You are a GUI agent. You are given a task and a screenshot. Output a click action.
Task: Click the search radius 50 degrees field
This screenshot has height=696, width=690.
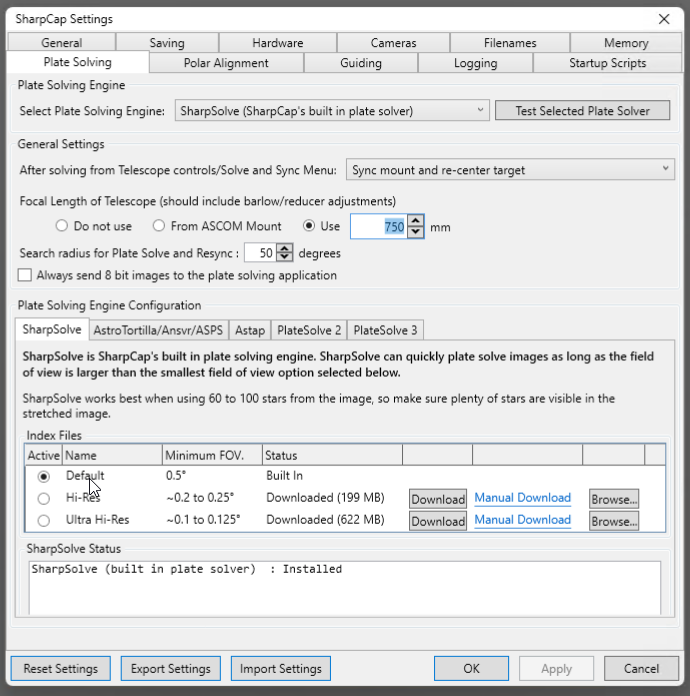(261, 253)
